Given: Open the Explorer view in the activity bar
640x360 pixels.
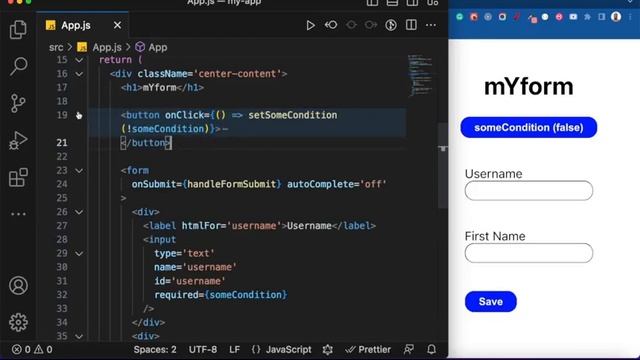Looking at the screenshot, I should pos(18,29).
